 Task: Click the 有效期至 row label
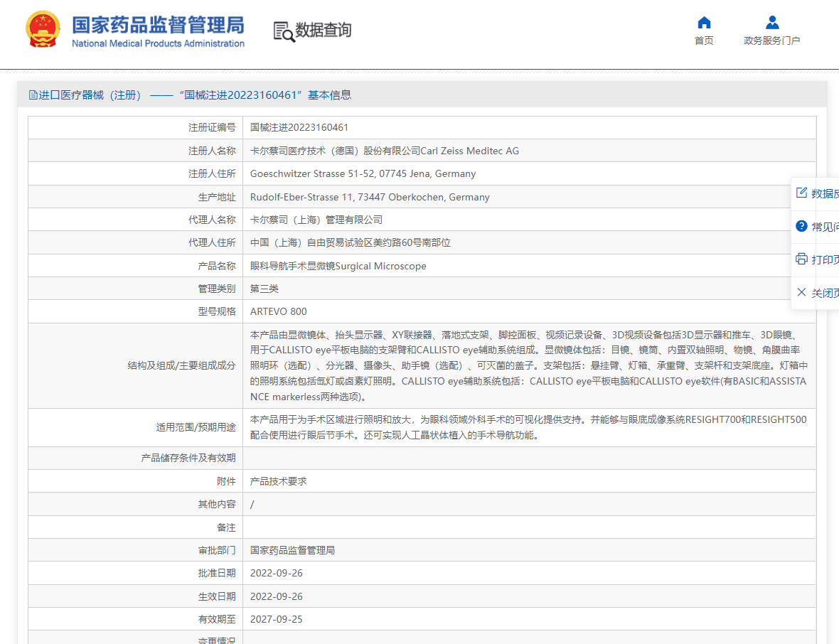217,619
